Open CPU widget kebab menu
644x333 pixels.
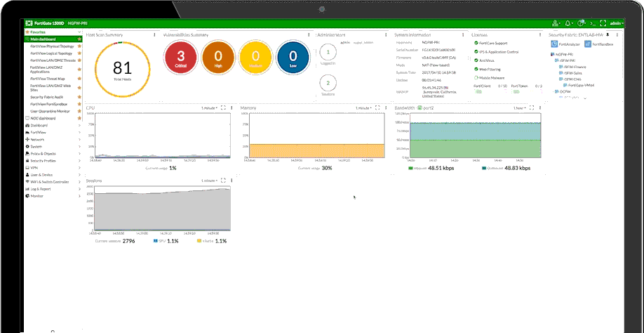tap(232, 107)
